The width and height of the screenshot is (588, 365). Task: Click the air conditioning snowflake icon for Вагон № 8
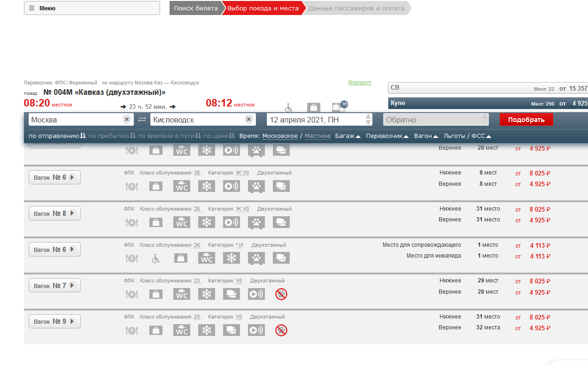click(206, 222)
